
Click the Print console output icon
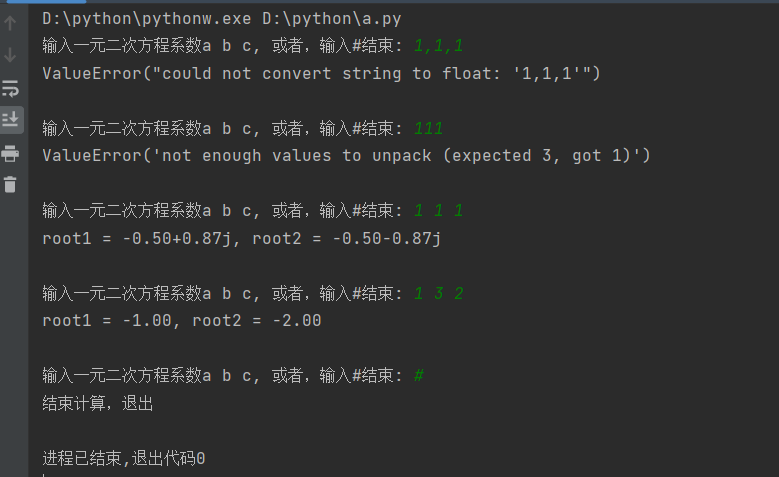coord(11,152)
